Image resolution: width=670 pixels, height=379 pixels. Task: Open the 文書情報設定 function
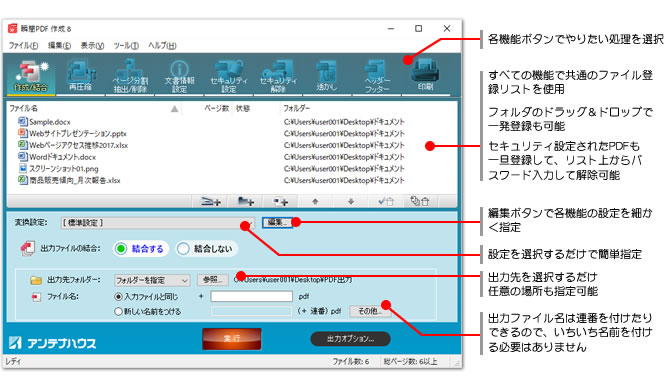[x=179, y=76]
